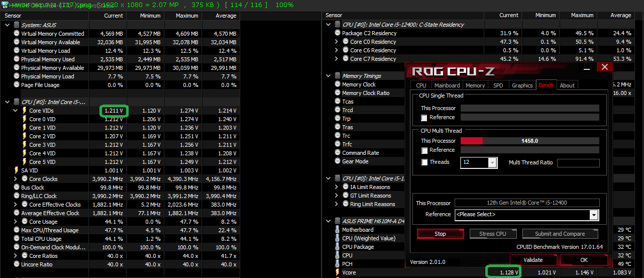
Task: Click the Ring/LLC Clock sensor icon
Action: pos(17,196)
